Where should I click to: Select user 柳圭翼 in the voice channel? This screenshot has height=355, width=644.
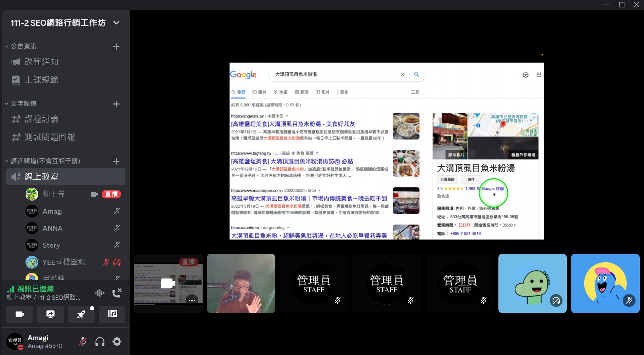tap(54, 194)
